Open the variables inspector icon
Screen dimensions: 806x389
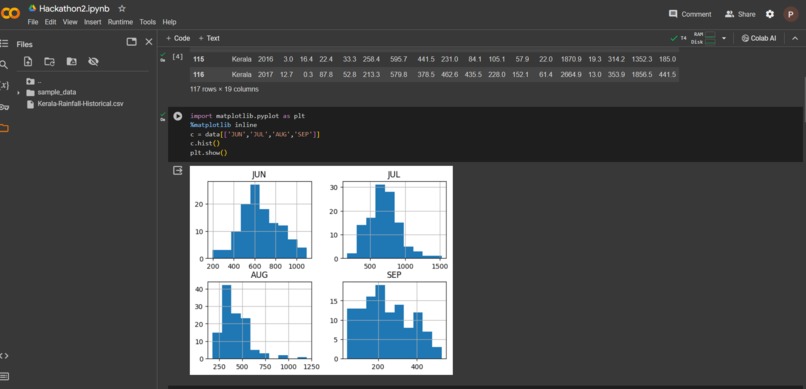(5, 85)
